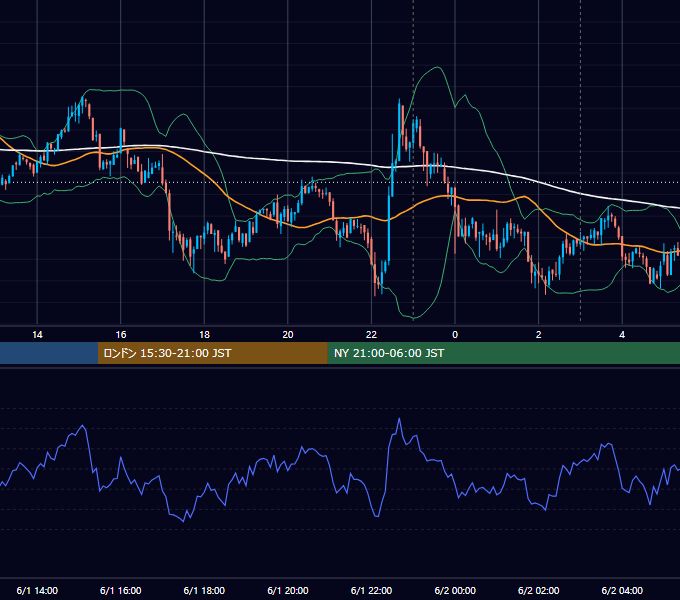
Task: Click the 6/1 14:00 date label
Action: (x=37, y=590)
